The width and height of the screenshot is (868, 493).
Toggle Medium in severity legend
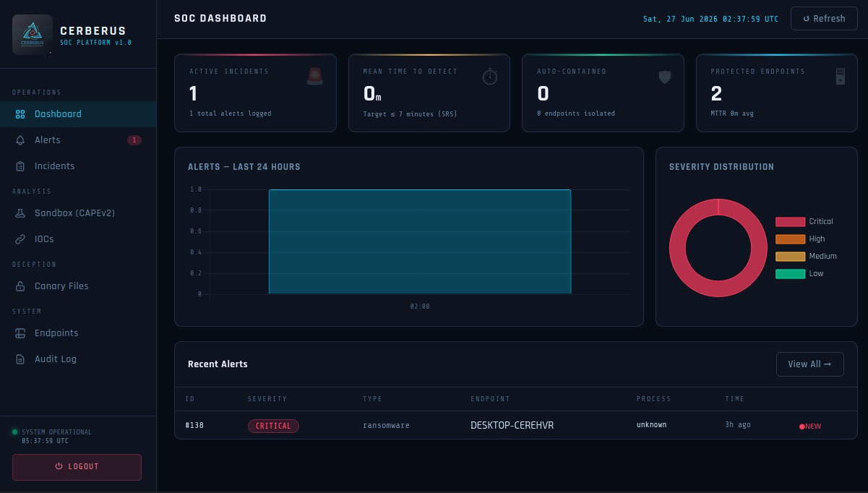(x=806, y=257)
